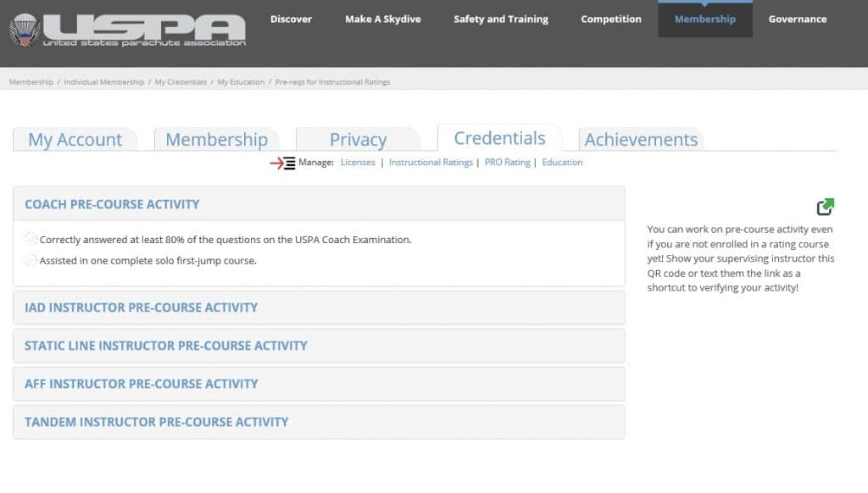Open the Instructional Ratings link
The height and width of the screenshot is (493, 868).
coord(431,162)
